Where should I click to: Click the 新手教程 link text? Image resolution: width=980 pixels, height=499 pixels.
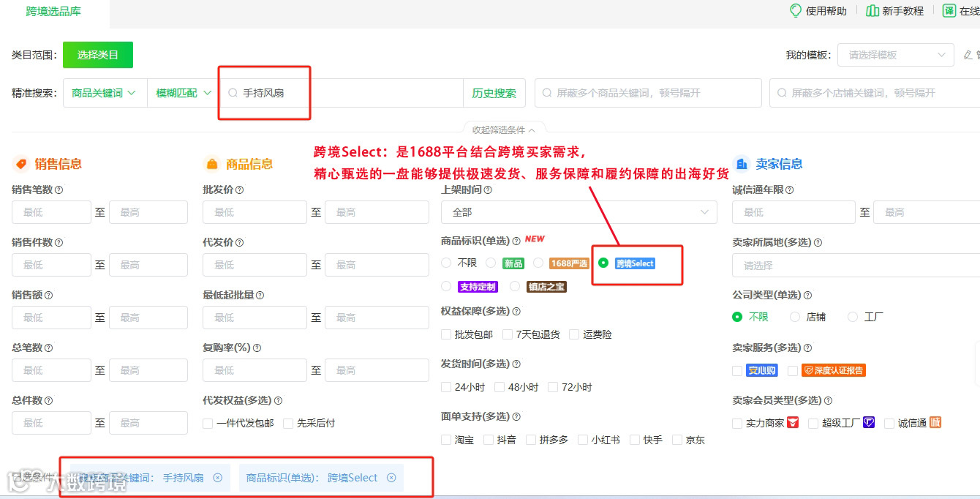coord(903,11)
